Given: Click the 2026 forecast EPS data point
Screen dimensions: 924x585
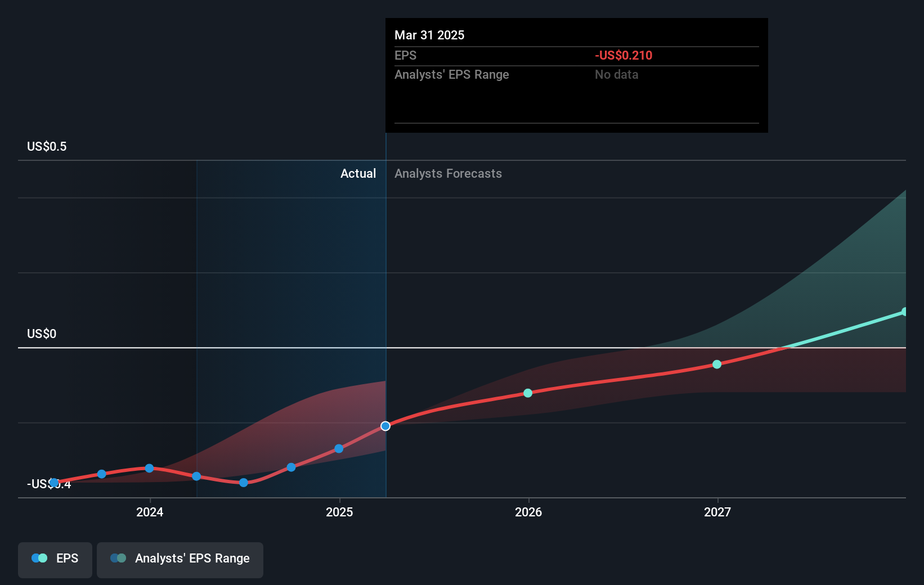Looking at the screenshot, I should pos(528,393).
